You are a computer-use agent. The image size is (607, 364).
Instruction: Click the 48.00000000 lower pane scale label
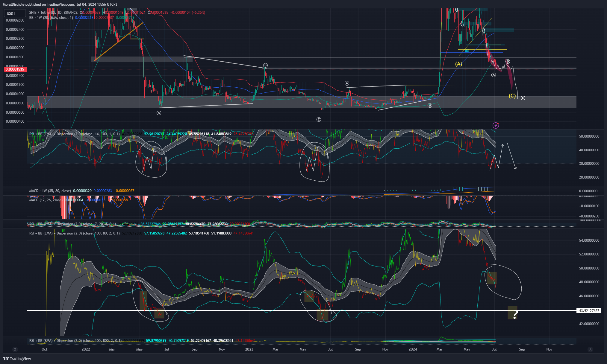coord(589,282)
